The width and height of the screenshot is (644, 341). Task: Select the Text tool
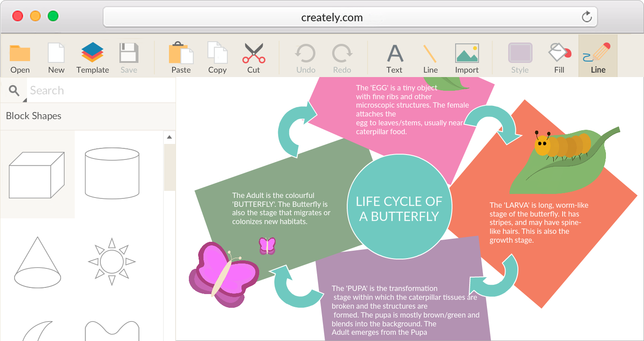(395, 54)
